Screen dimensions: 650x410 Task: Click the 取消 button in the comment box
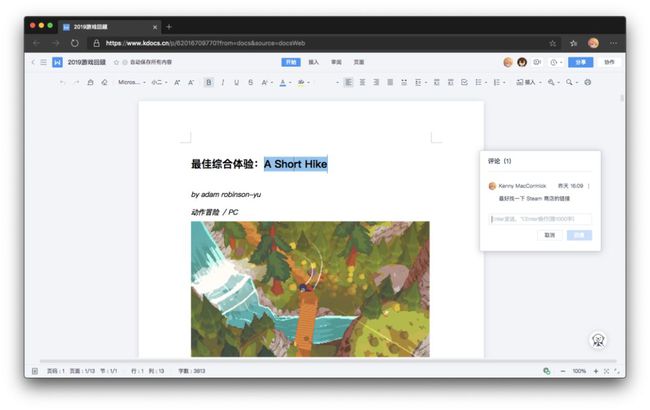[550, 235]
